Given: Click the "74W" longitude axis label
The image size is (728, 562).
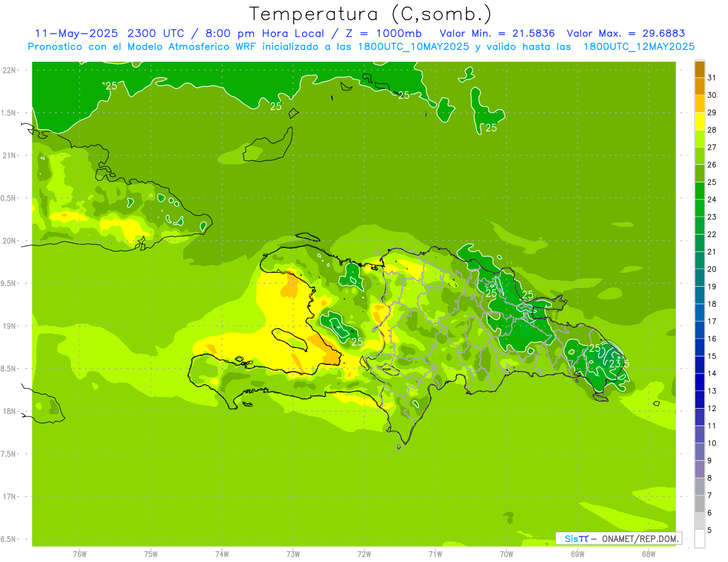Looking at the screenshot, I should click(221, 554).
